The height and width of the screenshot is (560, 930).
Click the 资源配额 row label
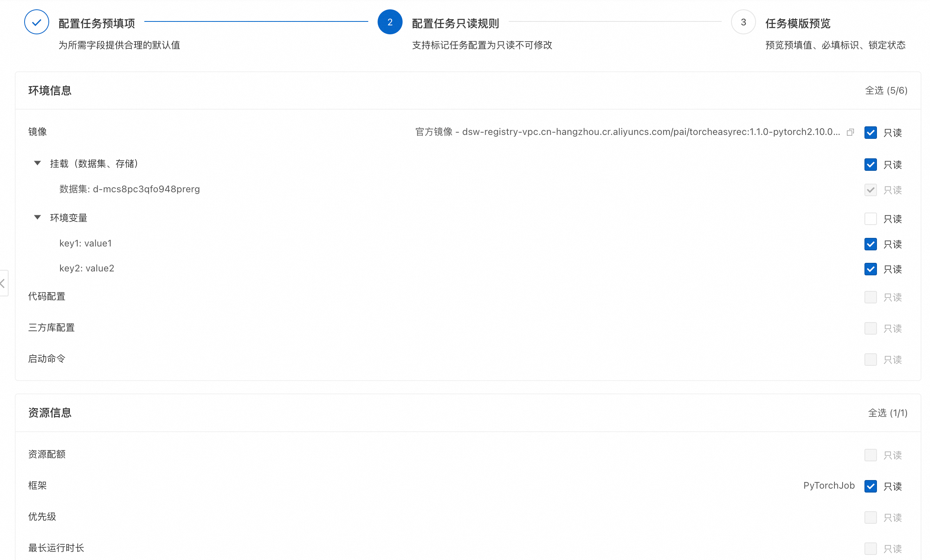point(47,454)
